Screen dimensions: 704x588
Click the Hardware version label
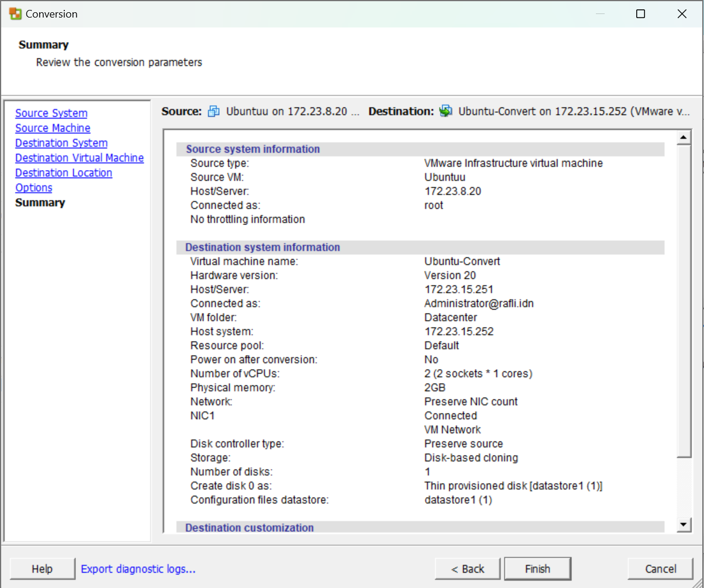tap(234, 275)
